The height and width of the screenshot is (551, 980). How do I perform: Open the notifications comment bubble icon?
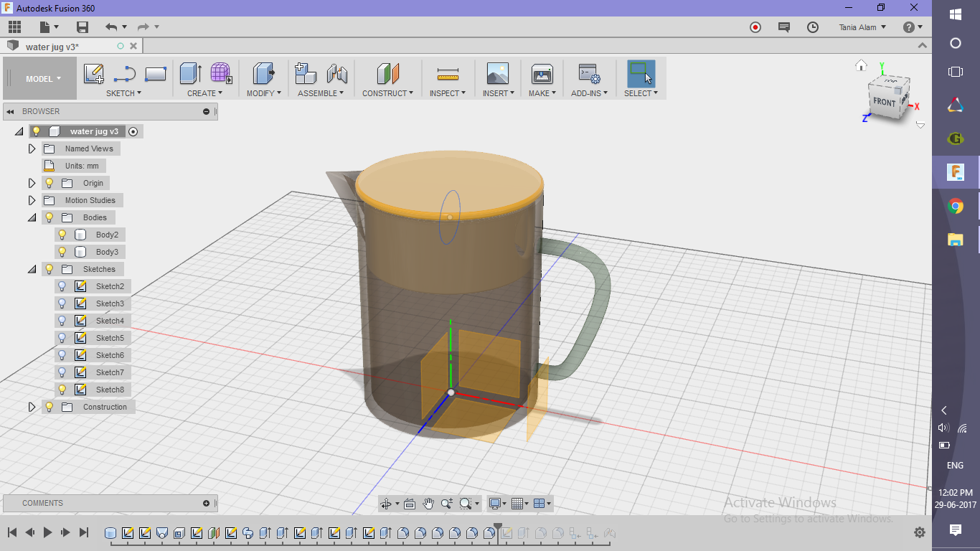pos(784,27)
